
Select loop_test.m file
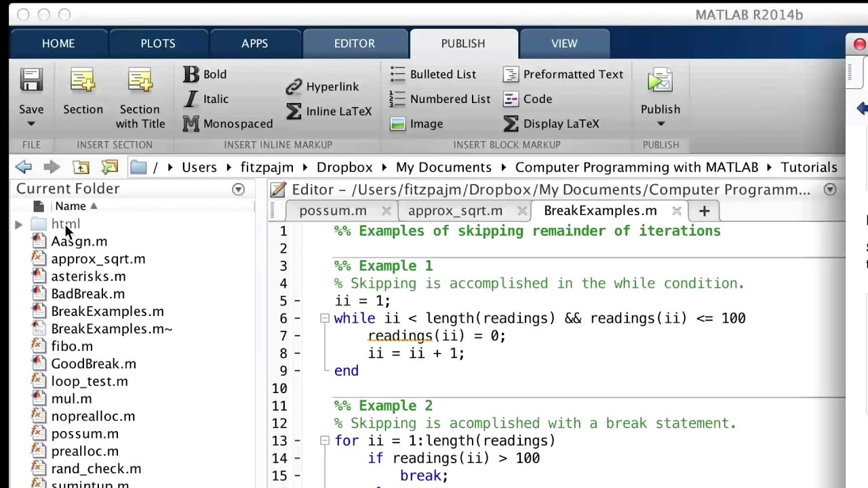90,382
